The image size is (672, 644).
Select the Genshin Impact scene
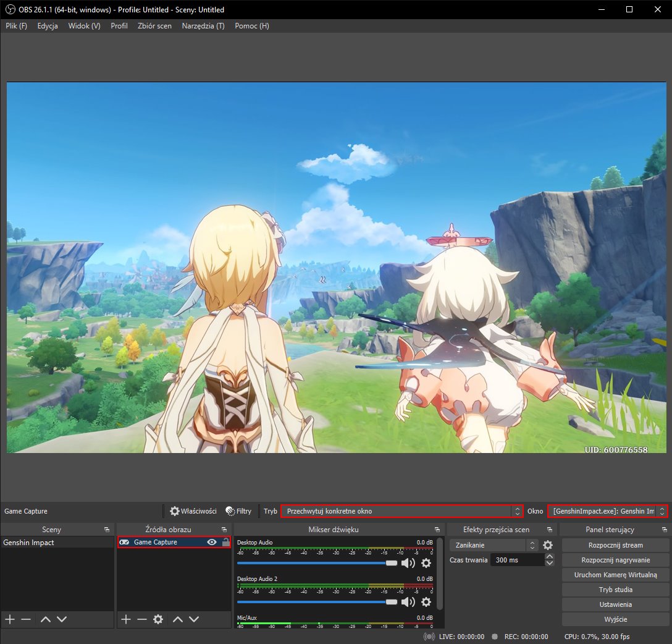pyautogui.click(x=57, y=543)
